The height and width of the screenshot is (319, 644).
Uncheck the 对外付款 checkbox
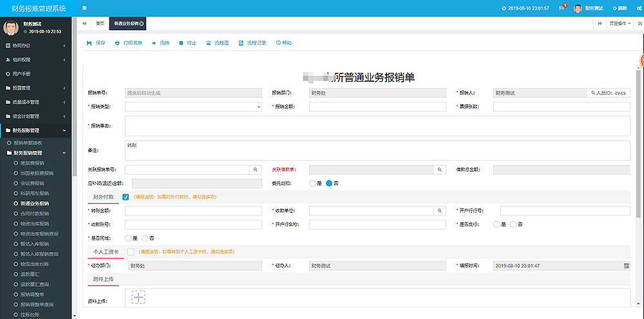(126, 197)
